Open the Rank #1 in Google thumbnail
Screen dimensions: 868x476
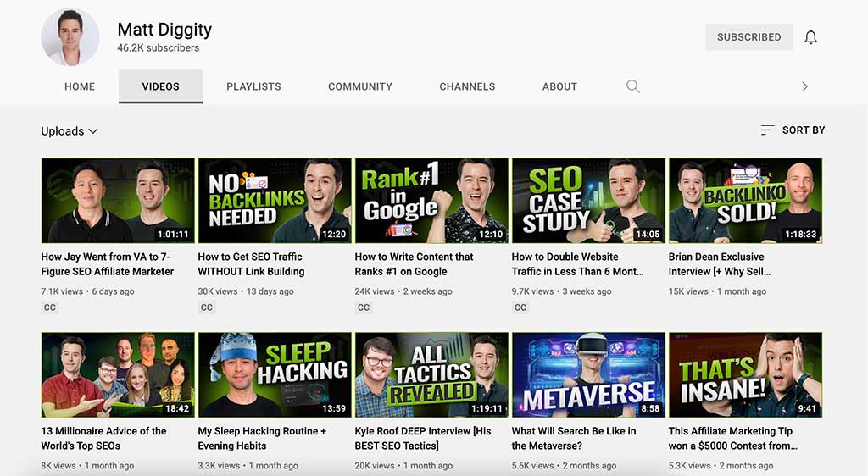431,201
